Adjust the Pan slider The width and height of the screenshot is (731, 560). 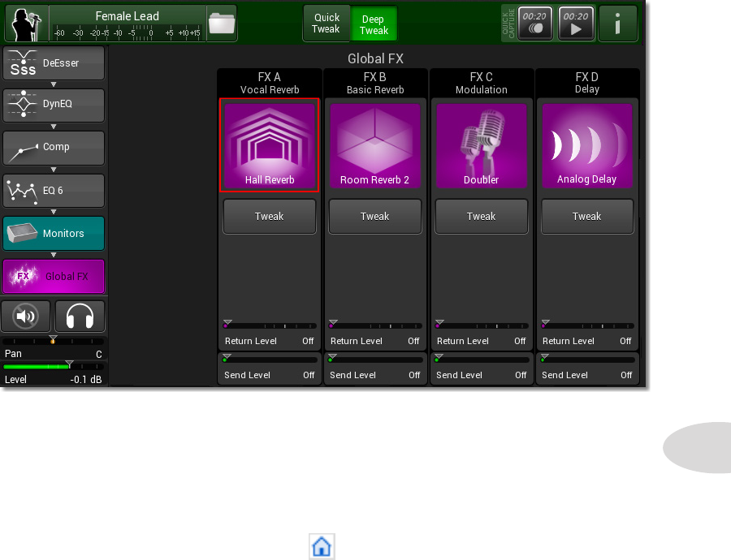pyautogui.click(x=53, y=341)
